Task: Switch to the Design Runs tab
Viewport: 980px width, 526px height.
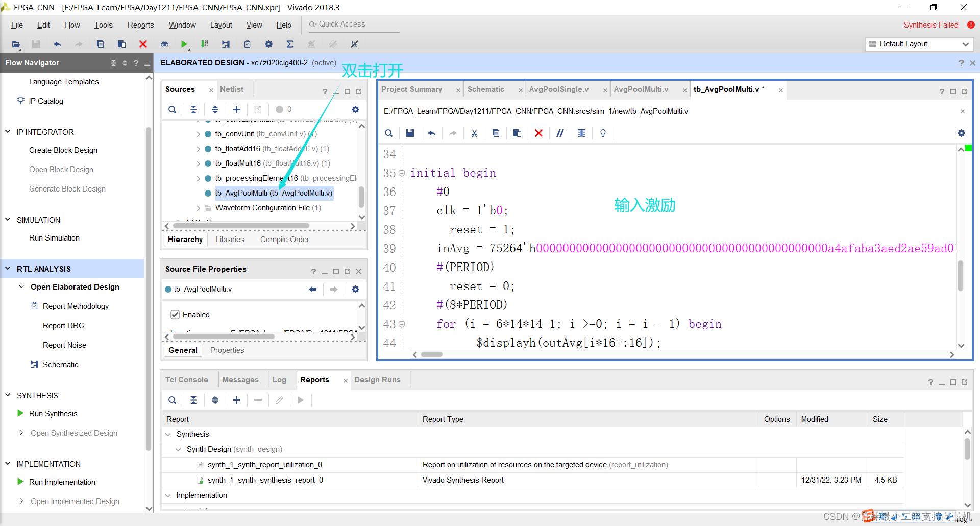Action: click(x=377, y=380)
